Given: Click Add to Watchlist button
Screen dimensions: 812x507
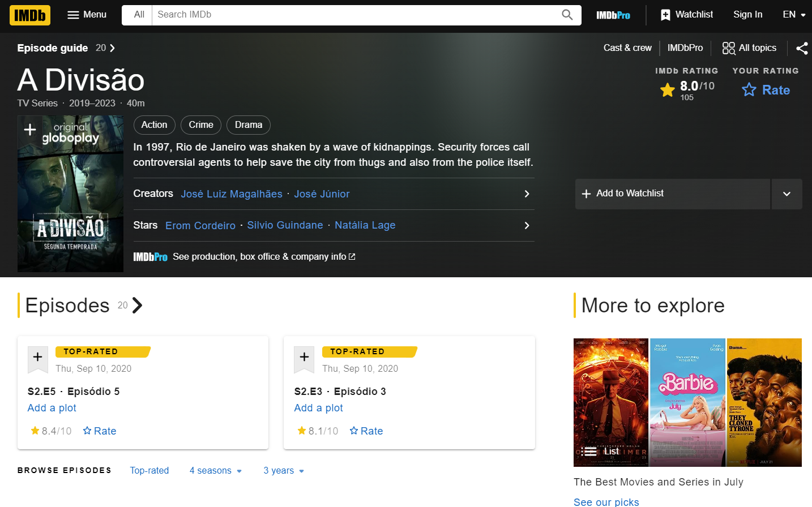Looking at the screenshot, I should [673, 194].
